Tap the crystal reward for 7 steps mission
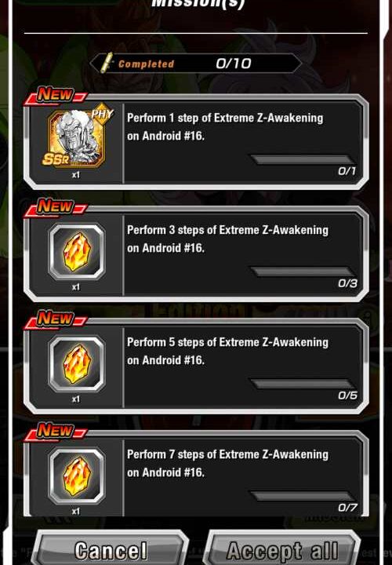392x565 pixels. (x=77, y=476)
